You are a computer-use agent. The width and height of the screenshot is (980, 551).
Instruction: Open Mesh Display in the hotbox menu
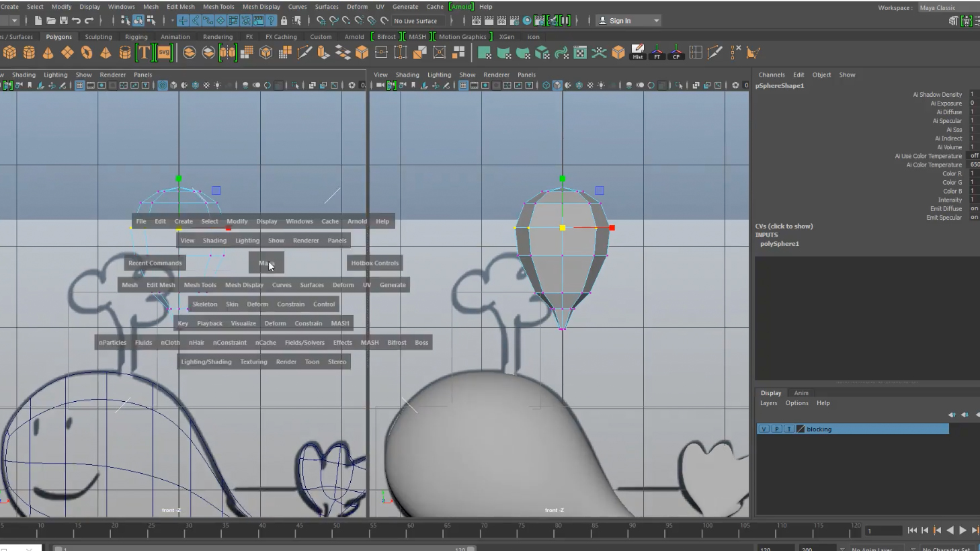tap(244, 285)
